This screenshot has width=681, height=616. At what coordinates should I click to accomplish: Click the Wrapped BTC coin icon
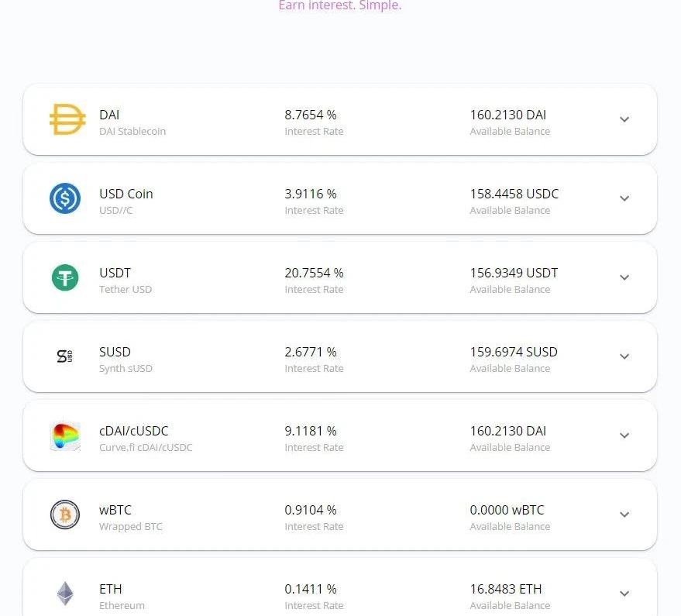pos(65,514)
